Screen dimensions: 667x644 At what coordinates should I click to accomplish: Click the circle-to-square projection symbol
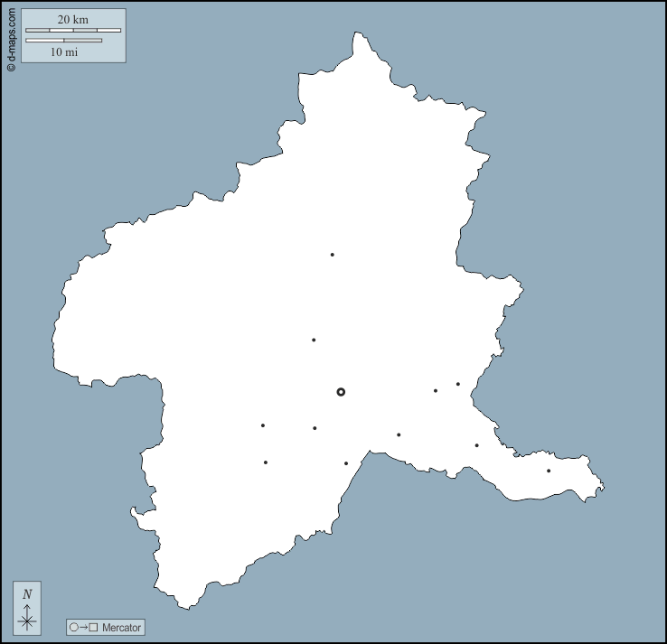[x=83, y=627]
